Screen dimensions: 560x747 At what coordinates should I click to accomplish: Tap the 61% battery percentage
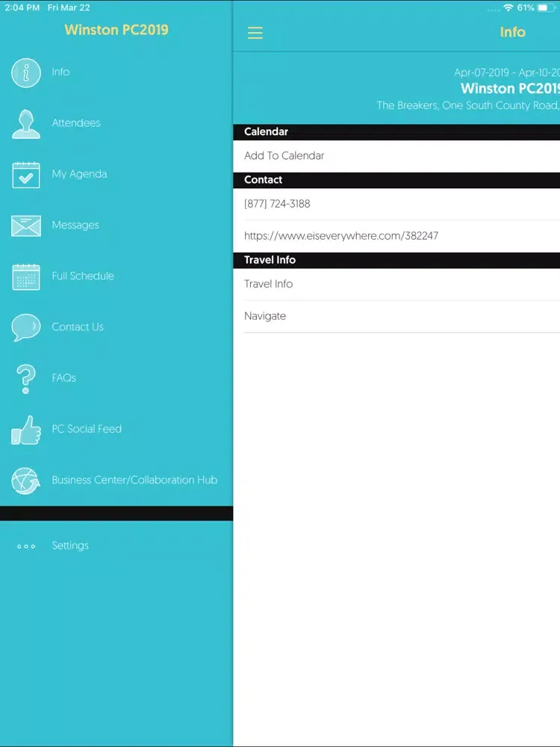[526, 7]
